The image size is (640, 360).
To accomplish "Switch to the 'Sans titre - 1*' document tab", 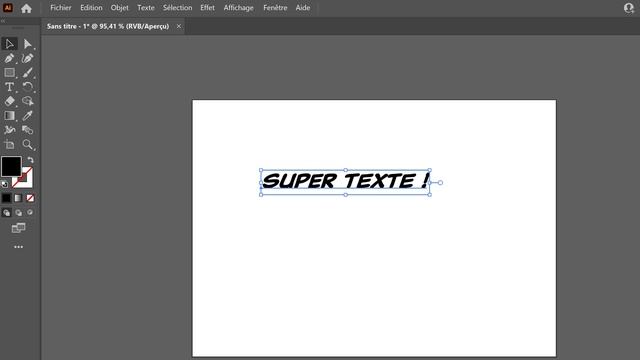I will point(108,26).
